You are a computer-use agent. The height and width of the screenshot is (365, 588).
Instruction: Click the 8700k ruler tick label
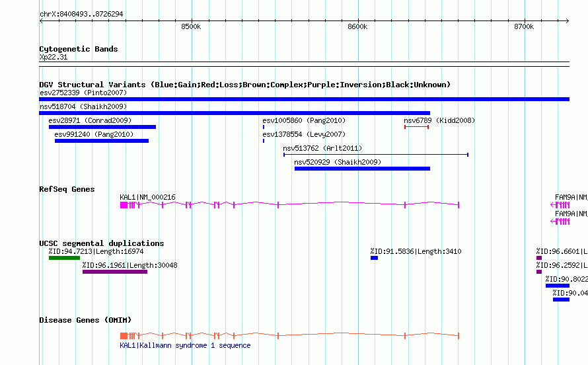(524, 26)
